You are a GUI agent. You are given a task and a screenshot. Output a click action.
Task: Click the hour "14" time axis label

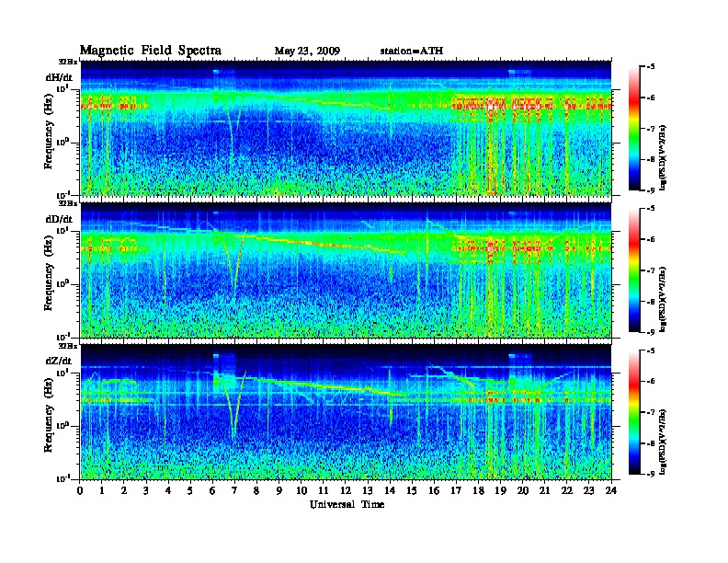[390, 491]
